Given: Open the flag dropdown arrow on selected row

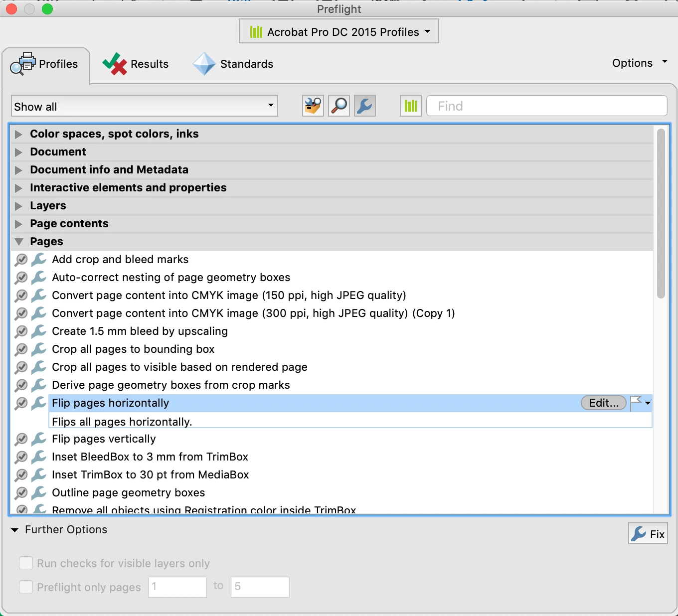Looking at the screenshot, I should (648, 403).
